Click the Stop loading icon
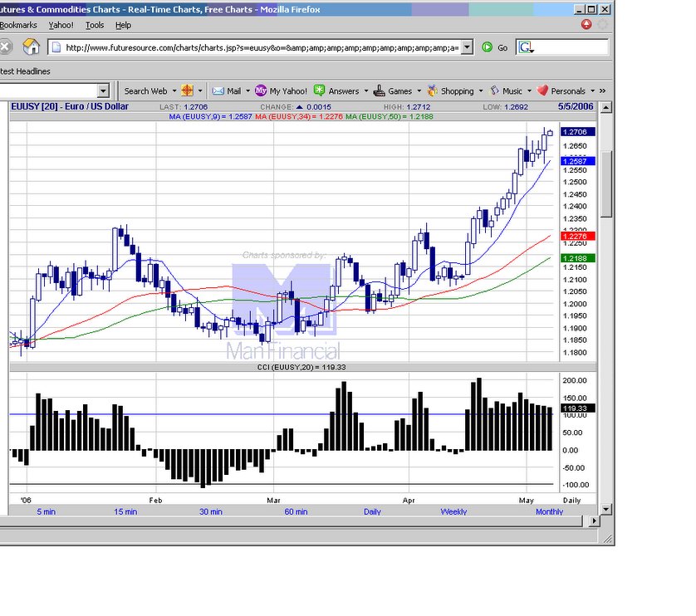Viewport: 696px width, 616px height. point(4,47)
